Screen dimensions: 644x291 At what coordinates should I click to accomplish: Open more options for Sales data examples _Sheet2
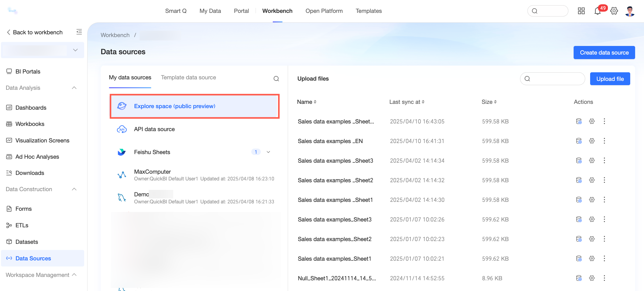(x=604, y=180)
